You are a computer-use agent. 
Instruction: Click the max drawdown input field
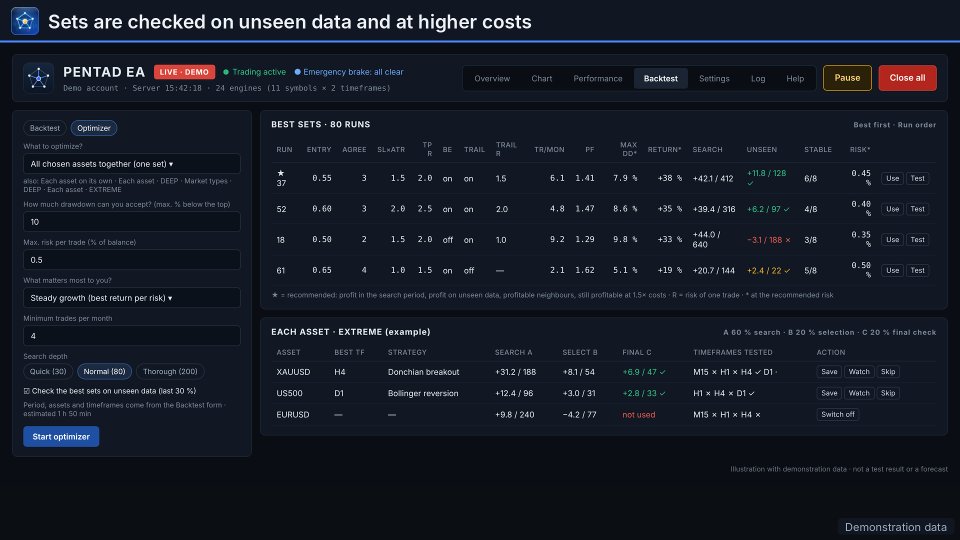(132, 222)
